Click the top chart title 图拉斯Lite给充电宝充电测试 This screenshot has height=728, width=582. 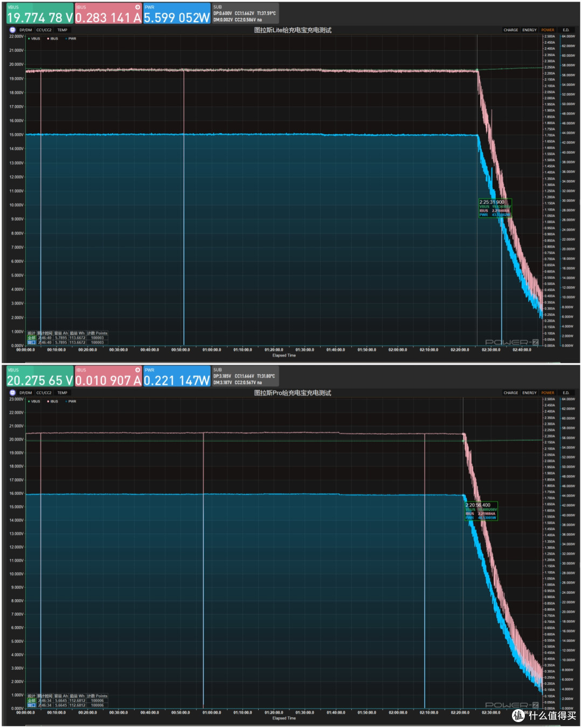tap(293, 30)
